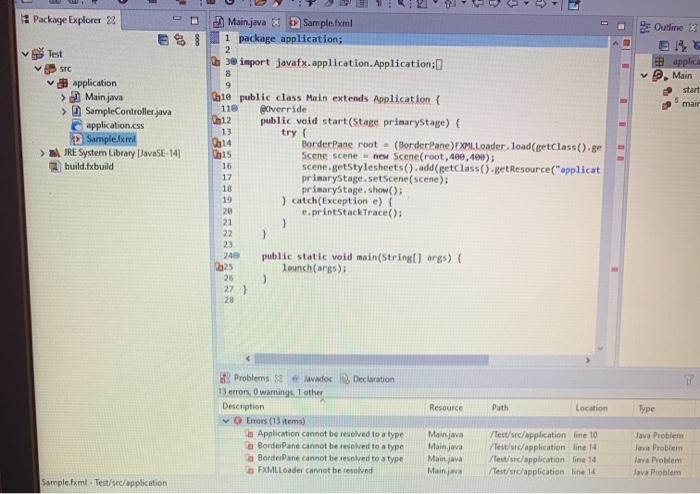Collapse the Test project node

click(25, 54)
